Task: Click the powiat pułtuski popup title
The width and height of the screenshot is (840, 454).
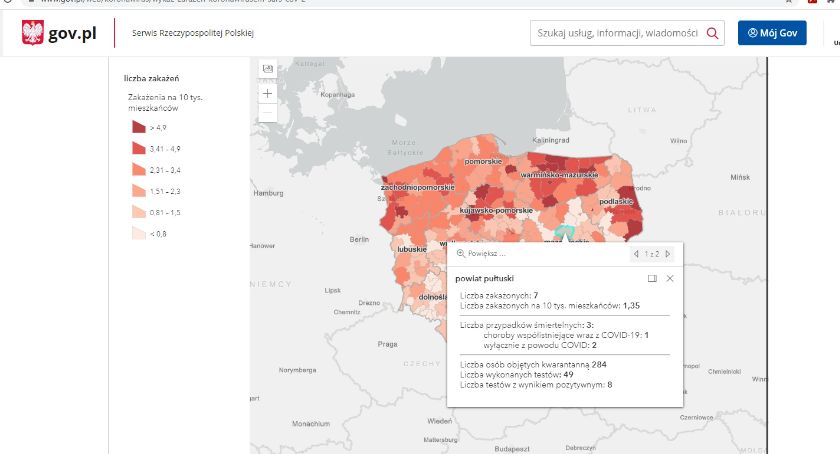Action: pos(484,279)
